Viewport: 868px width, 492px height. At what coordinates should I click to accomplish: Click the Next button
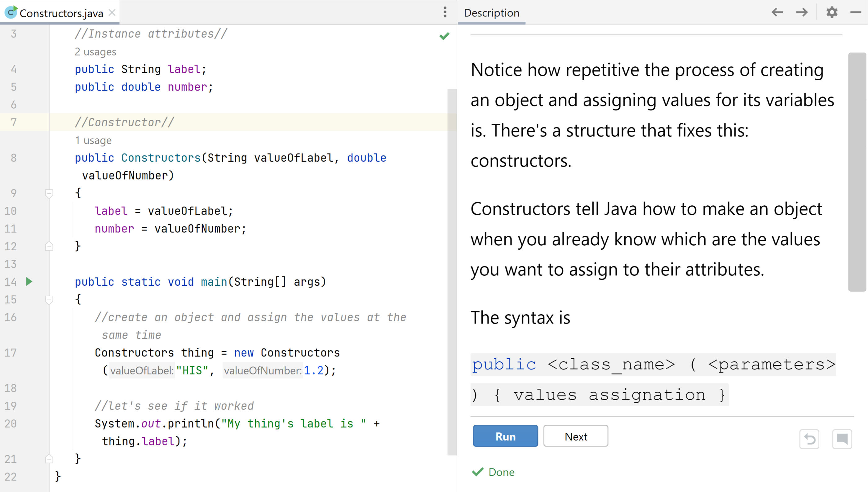click(x=576, y=436)
